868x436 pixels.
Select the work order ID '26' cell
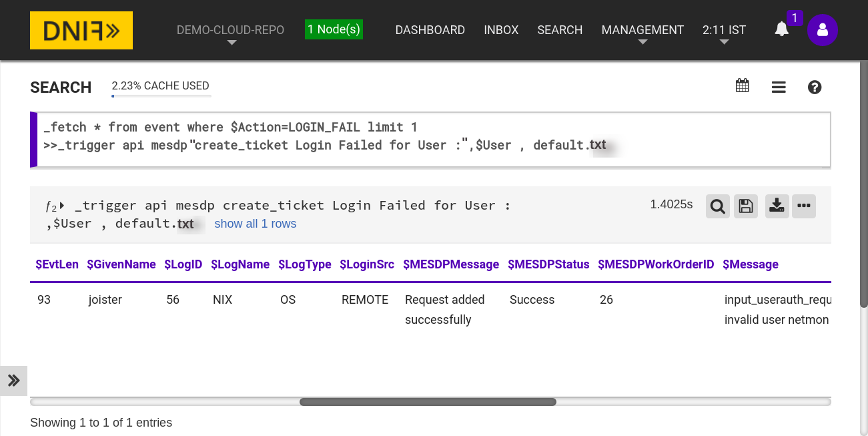[606, 300]
